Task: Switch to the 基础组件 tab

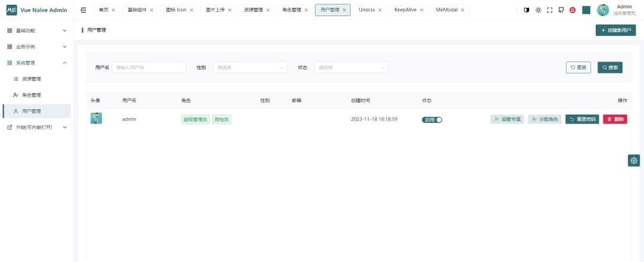Action: (x=140, y=10)
